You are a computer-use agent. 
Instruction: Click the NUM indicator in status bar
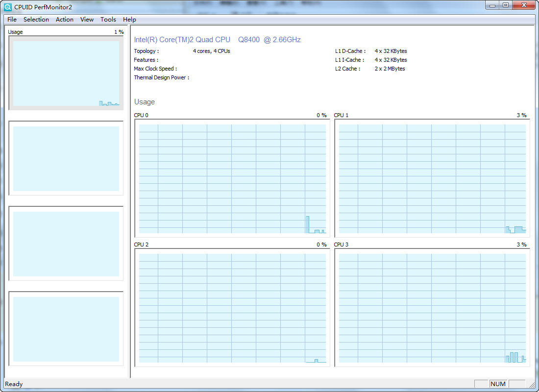(x=498, y=384)
